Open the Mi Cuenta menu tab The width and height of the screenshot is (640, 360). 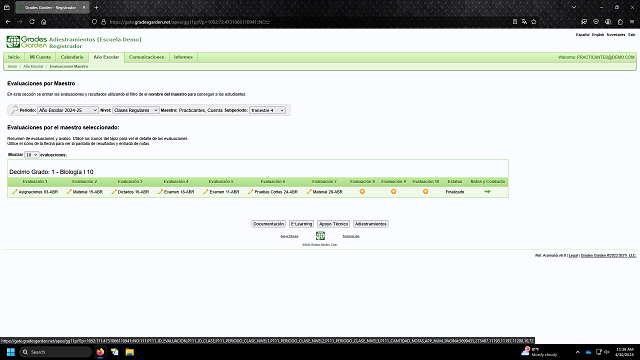(40, 57)
